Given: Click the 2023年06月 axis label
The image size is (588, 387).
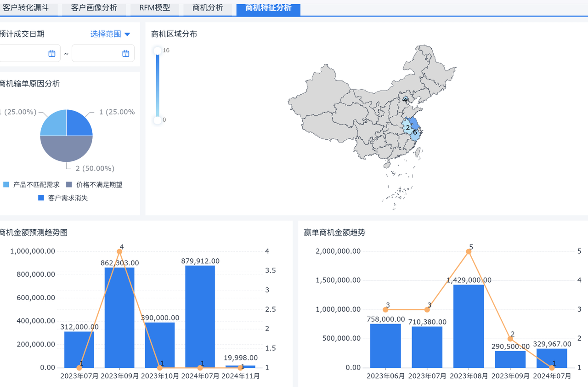Looking at the screenshot, I should 385,376.
